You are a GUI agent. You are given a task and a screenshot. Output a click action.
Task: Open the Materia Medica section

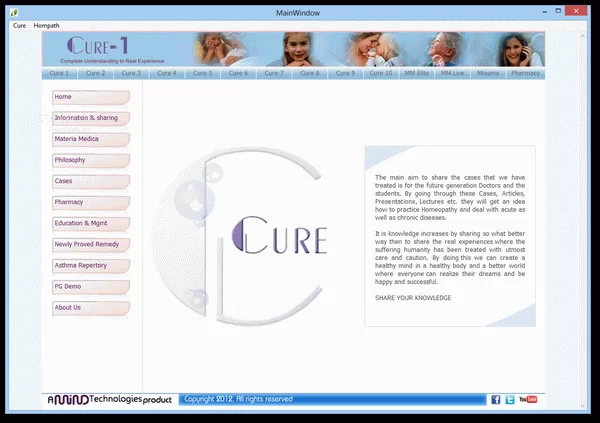(x=90, y=139)
